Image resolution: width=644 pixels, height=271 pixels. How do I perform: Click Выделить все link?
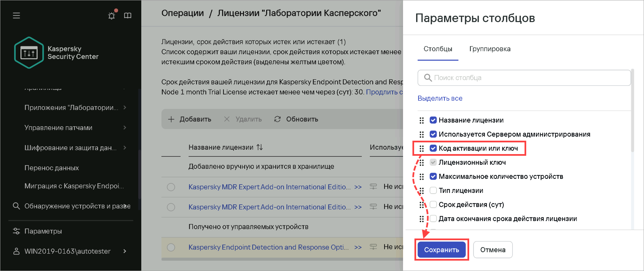point(440,98)
